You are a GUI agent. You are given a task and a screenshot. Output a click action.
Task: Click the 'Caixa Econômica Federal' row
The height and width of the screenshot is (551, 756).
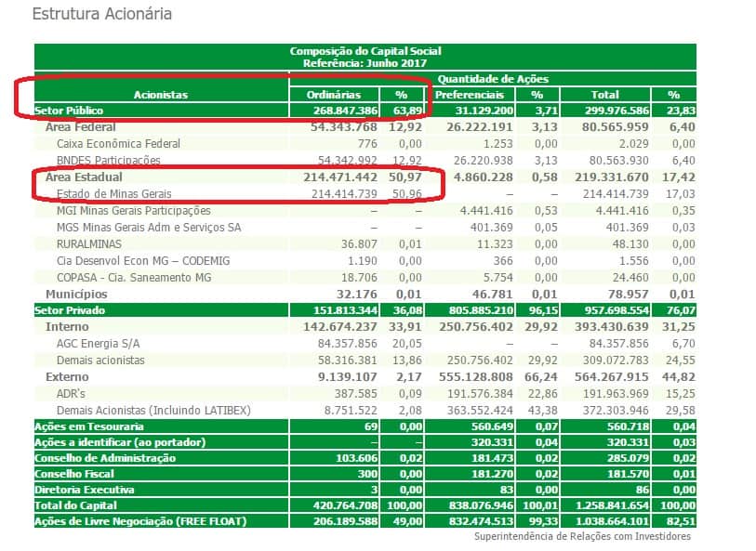[118, 144]
